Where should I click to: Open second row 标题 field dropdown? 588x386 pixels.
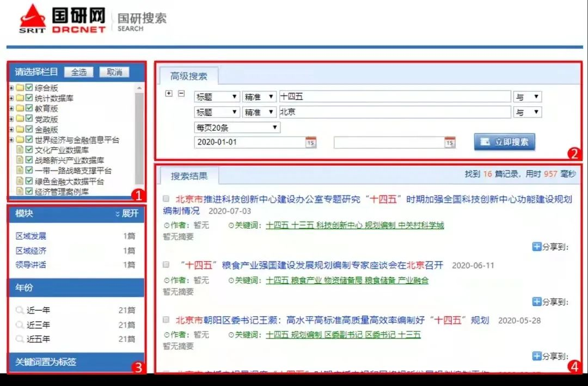click(x=217, y=112)
